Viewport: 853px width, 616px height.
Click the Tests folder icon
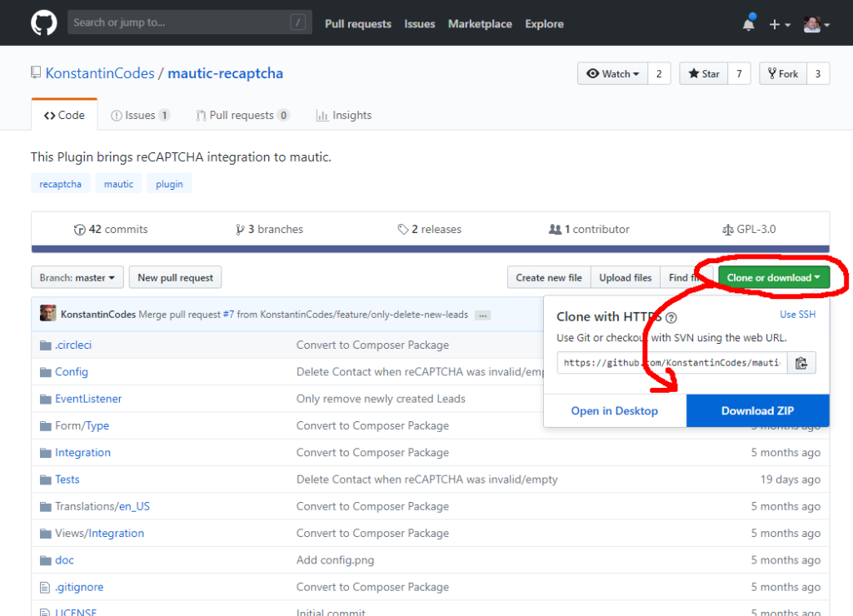pos(46,480)
